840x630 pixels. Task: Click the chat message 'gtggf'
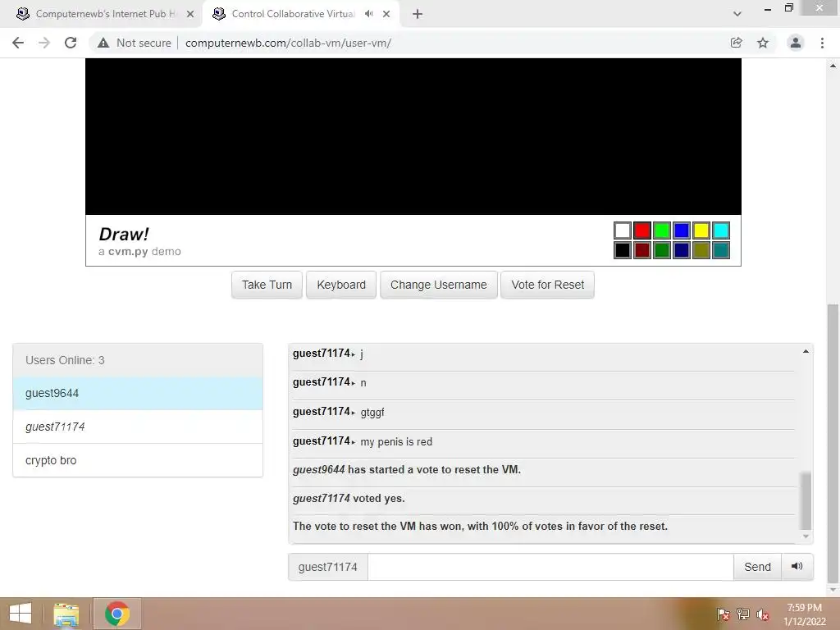(372, 413)
